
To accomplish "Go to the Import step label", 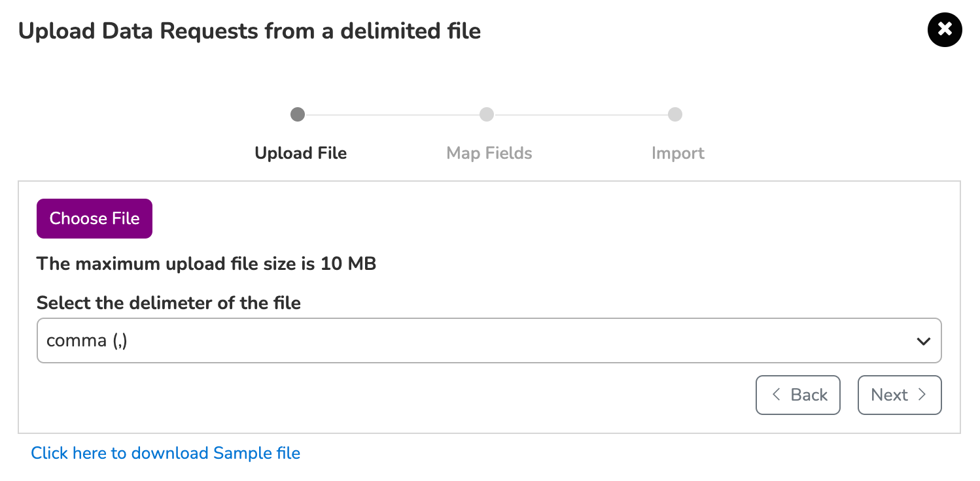I will [x=678, y=154].
